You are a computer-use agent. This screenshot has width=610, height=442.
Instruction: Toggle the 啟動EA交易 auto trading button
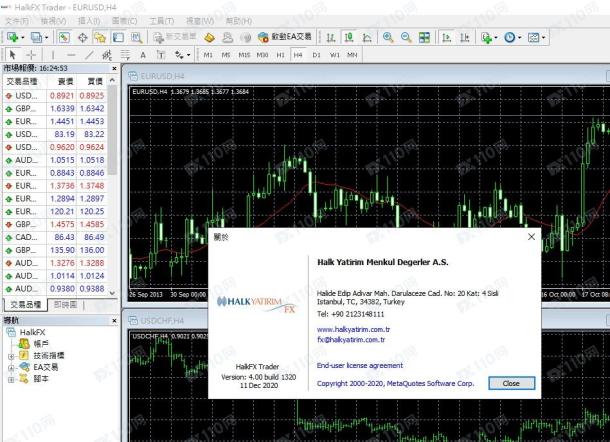coord(285,37)
